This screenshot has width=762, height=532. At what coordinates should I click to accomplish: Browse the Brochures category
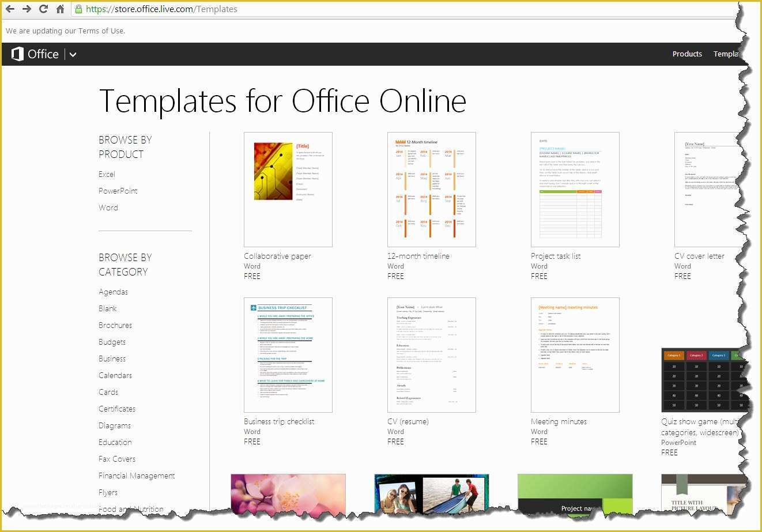pos(115,325)
